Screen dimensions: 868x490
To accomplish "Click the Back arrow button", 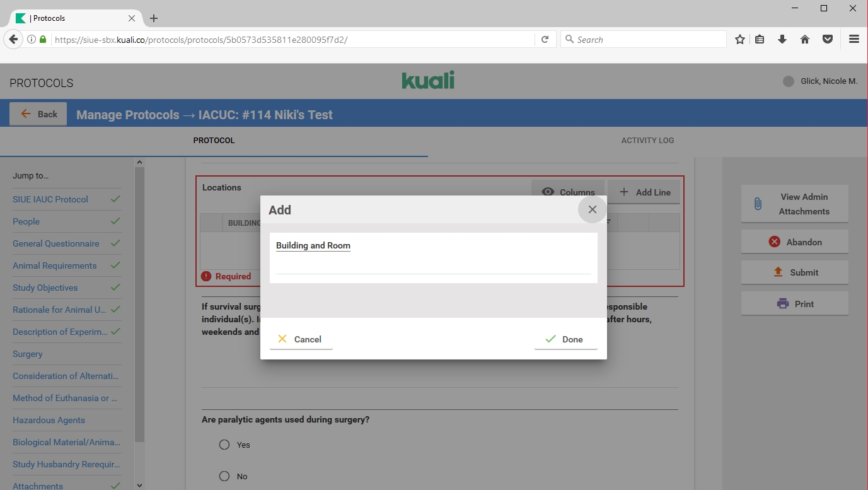I will pos(38,114).
